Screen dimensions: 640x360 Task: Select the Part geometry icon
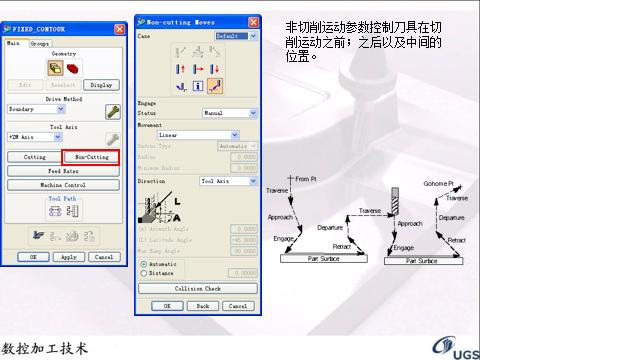(55, 68)
